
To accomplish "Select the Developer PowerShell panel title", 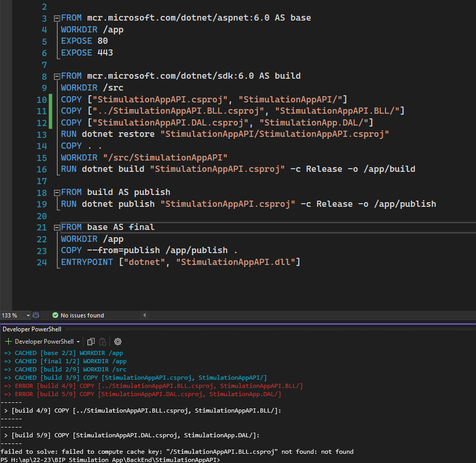I will tap(32, 329).
